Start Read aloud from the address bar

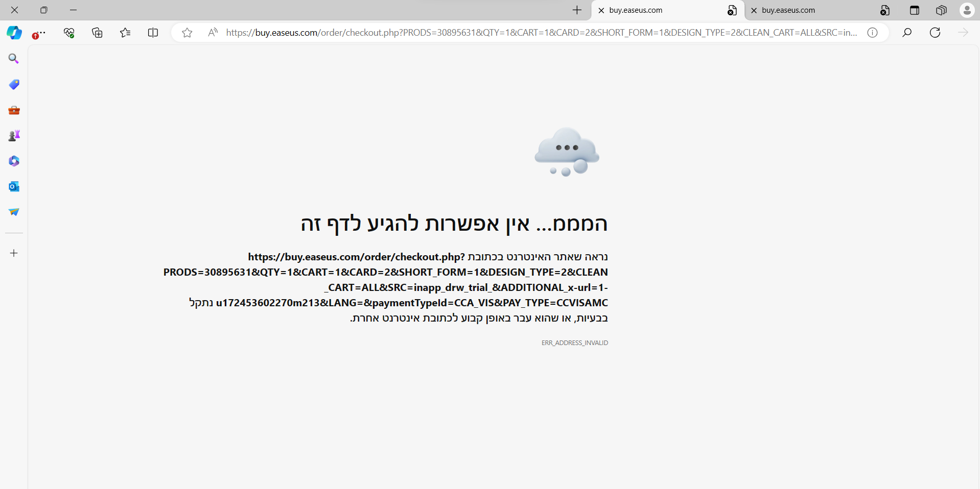click(213, 33)
